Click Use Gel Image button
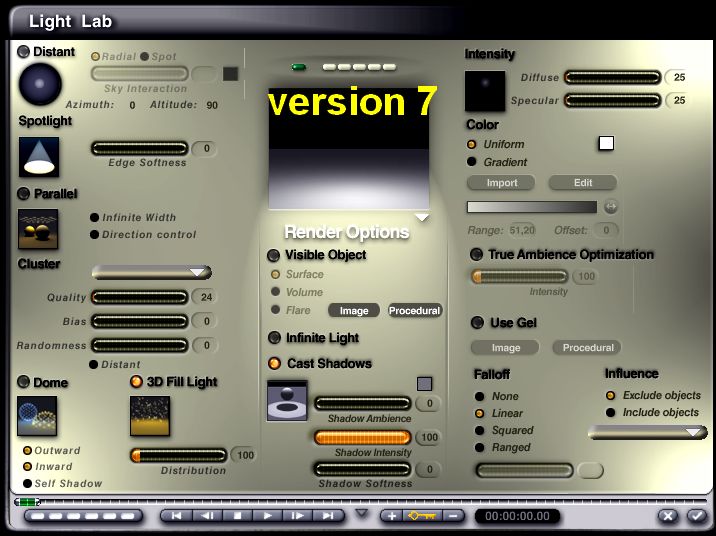The image size is (716, 536). [x=505, y=347]
